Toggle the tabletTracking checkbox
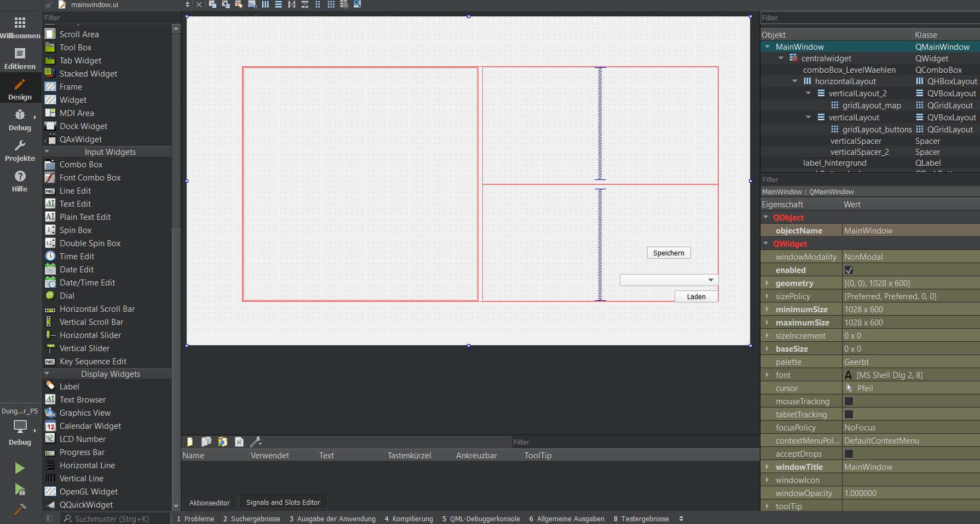Screen dimensions: 980x524 tap(849, 415)
